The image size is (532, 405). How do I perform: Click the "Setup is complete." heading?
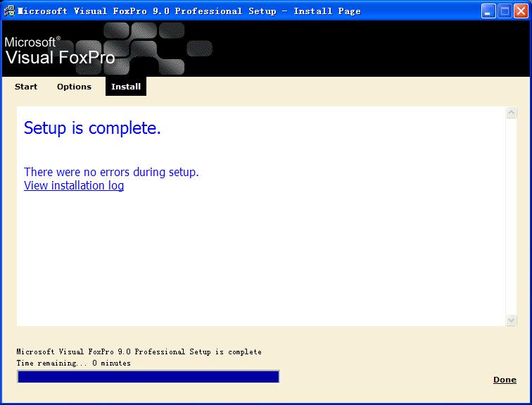click(92, 128)
